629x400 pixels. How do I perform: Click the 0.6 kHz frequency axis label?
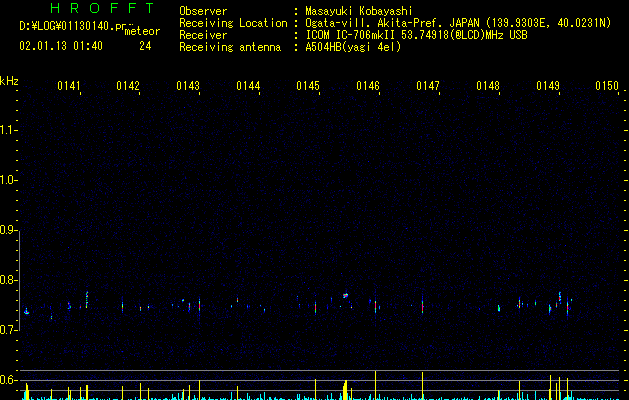[9, 380]
